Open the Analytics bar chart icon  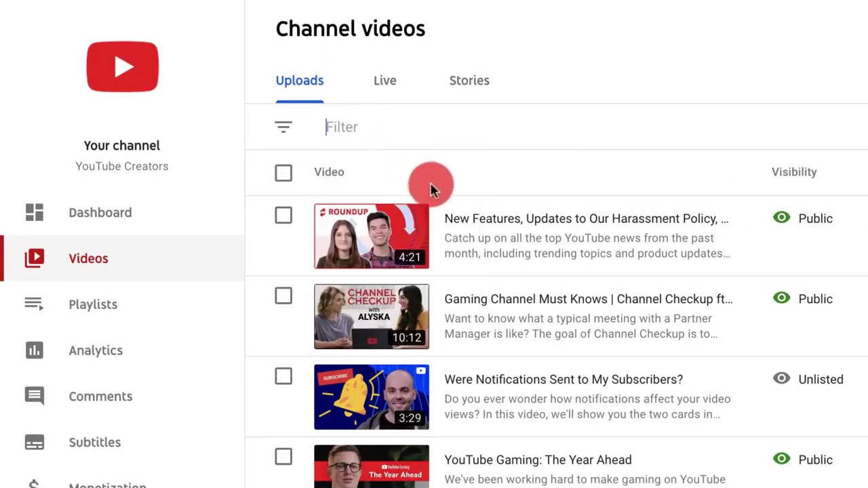pyautogui.click(x=35, y=350)
